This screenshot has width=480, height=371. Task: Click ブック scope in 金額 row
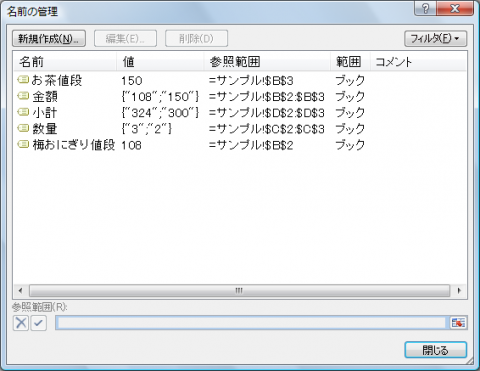tap(350, 97)
